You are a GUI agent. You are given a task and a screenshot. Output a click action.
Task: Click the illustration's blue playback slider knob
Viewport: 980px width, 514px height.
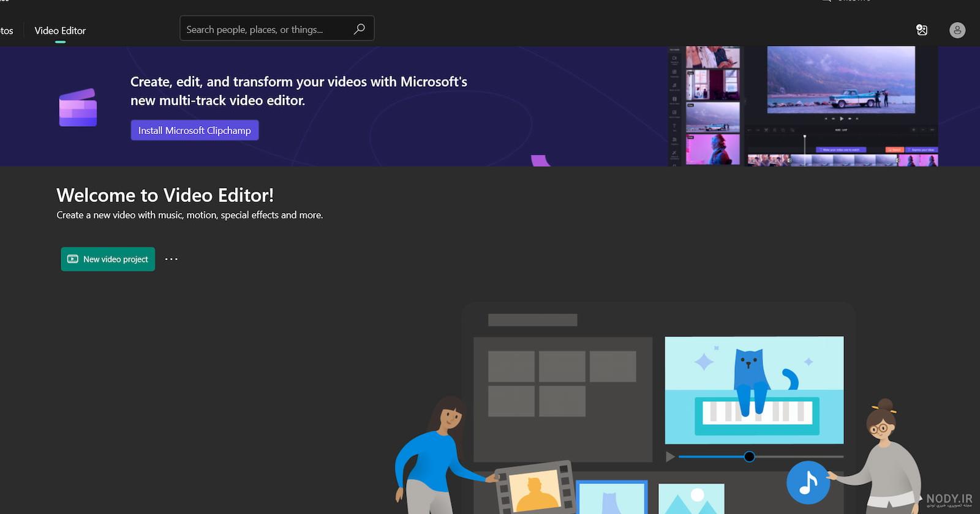coord(749,456)
